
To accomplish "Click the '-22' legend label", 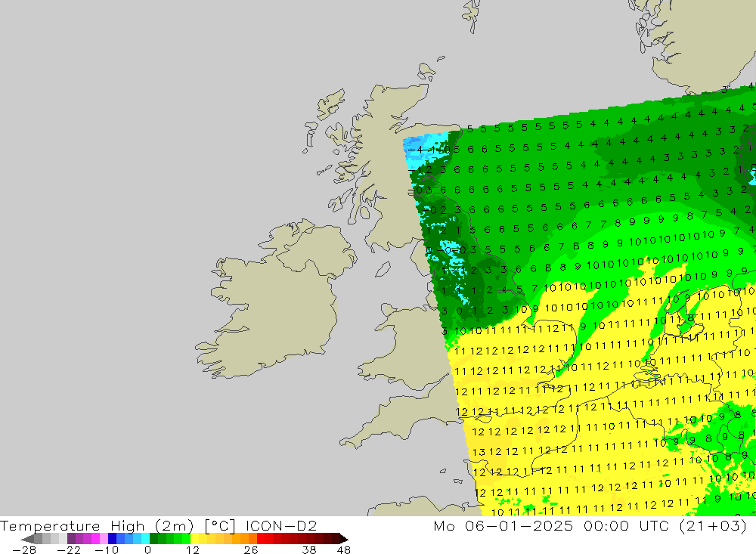I will coord(69,550).
